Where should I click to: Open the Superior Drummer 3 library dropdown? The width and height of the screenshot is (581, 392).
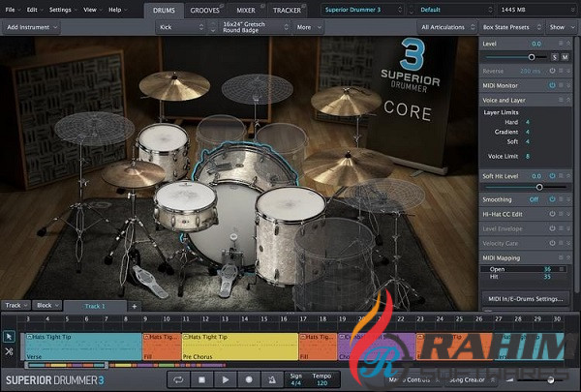pyautogui.click(x=362, y=10)
